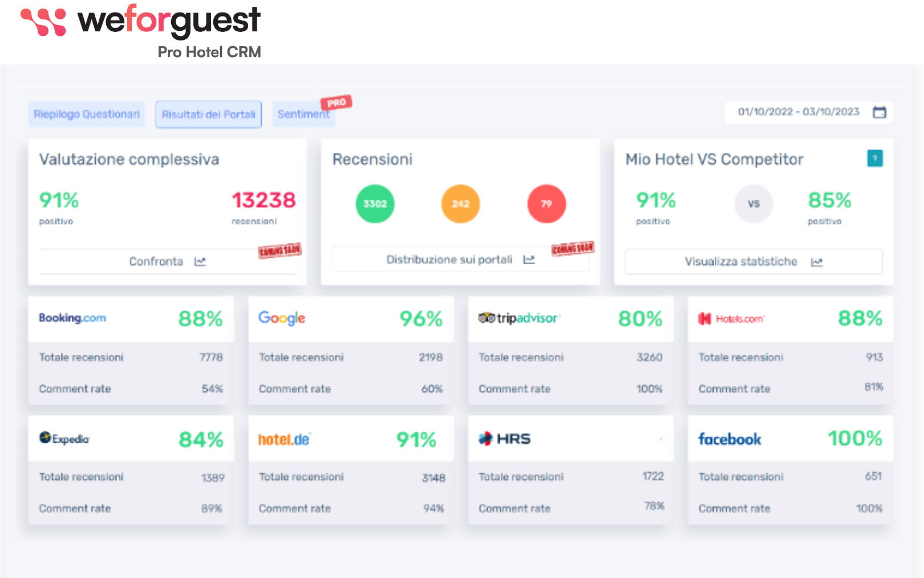
Task: Click the date range field 01/10/2022 - 03/10/2023
Action: point(809,112)
